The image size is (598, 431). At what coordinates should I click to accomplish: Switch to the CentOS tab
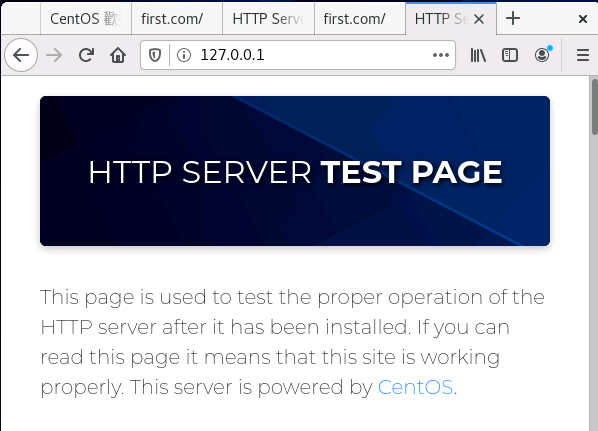(86, 19)
